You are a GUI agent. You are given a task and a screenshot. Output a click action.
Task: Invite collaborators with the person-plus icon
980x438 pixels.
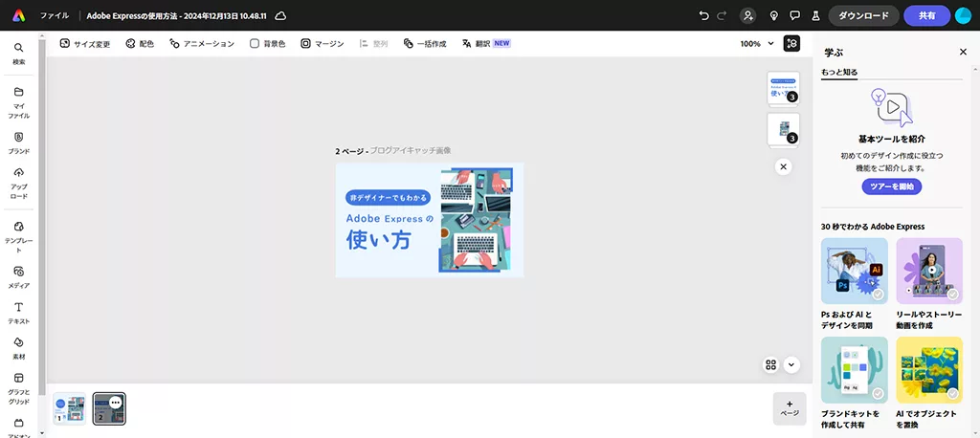point(747,15)
